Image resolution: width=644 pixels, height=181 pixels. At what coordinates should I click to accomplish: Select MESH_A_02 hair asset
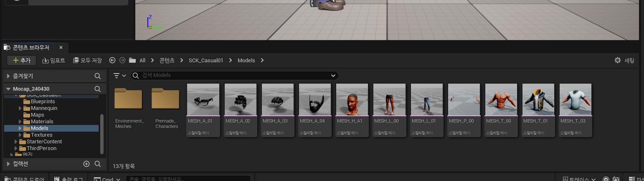(x=241, y=110)
